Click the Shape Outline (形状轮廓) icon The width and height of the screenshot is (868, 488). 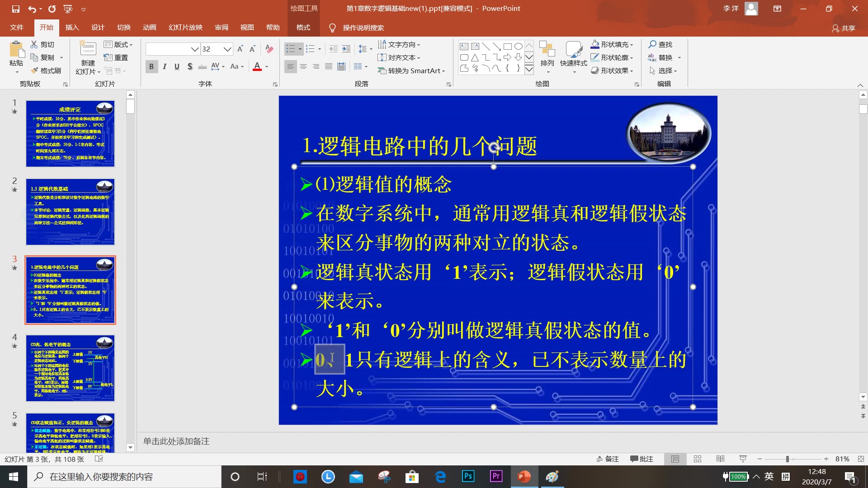point(594,57)
